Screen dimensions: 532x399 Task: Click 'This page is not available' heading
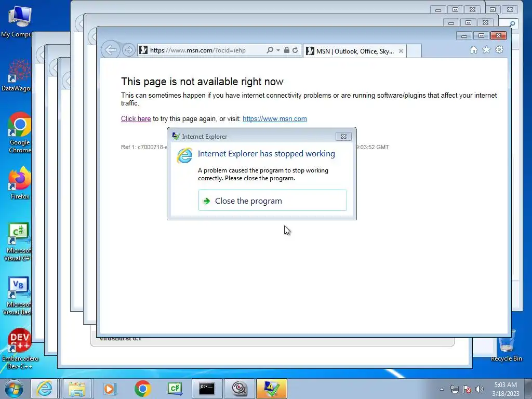tap(202, 82)
